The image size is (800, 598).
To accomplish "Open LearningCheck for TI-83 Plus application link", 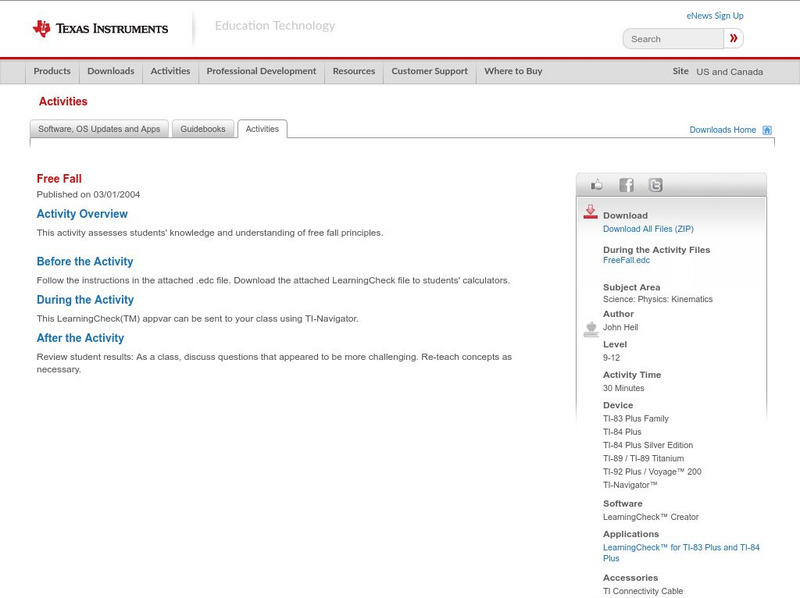I will pyautogui.click(x=681, y=547).
